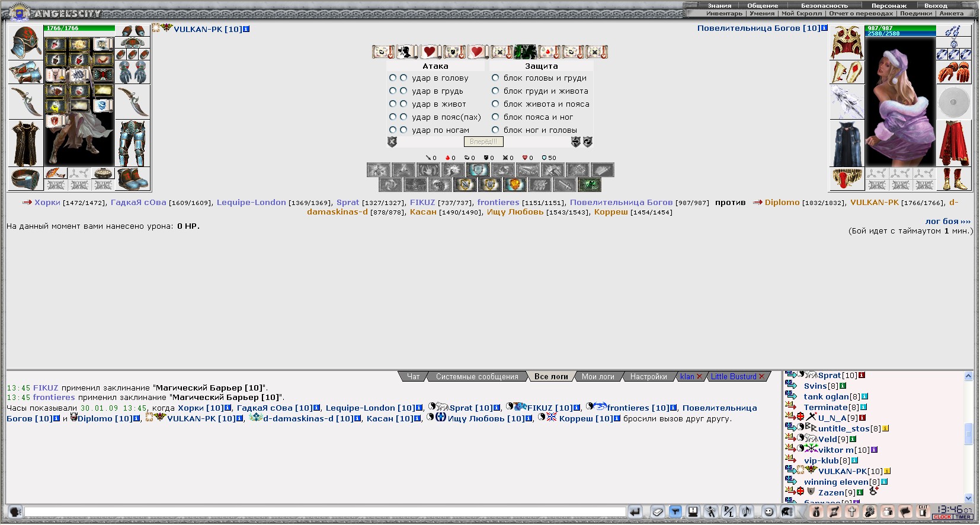
Task: Click the running man icon in bottom bar
Action: 710,511
